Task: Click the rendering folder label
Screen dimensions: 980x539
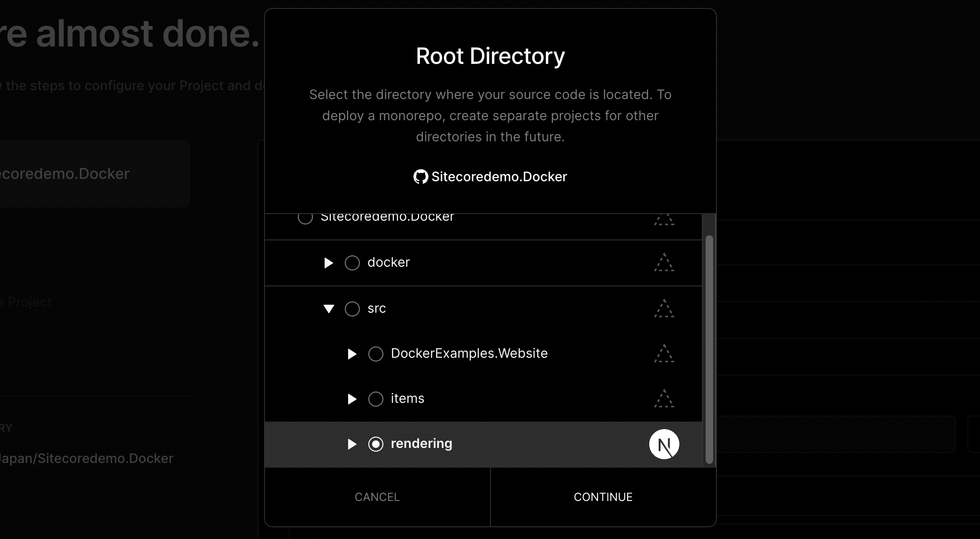Action: pos(421,444)
